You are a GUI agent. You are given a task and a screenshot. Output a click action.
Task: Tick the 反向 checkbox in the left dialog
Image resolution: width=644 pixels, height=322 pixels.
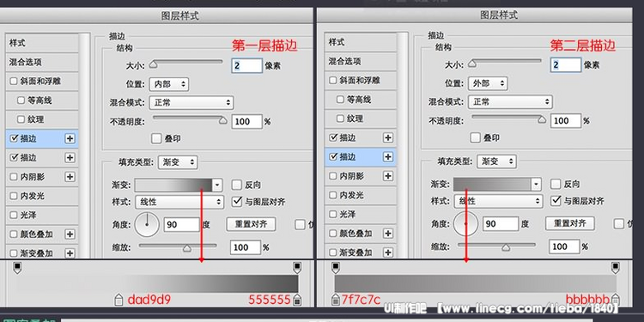(237, 185)
